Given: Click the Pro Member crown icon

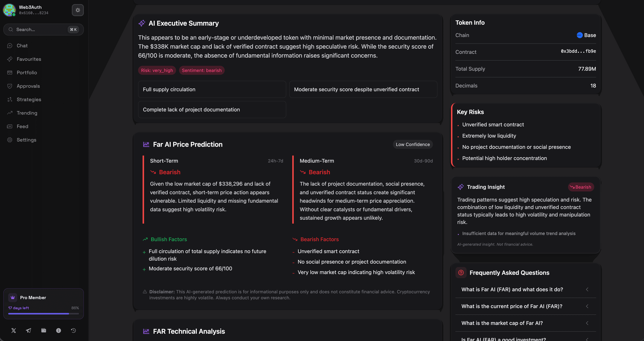Looking at the screenshot, I should (13, 298).
